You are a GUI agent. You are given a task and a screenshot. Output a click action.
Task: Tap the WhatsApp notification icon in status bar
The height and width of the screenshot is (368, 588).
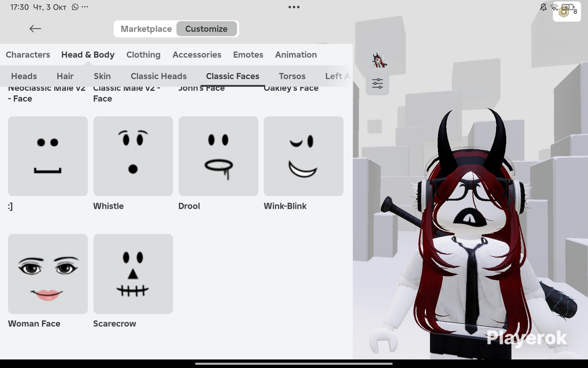click(75, 7)
